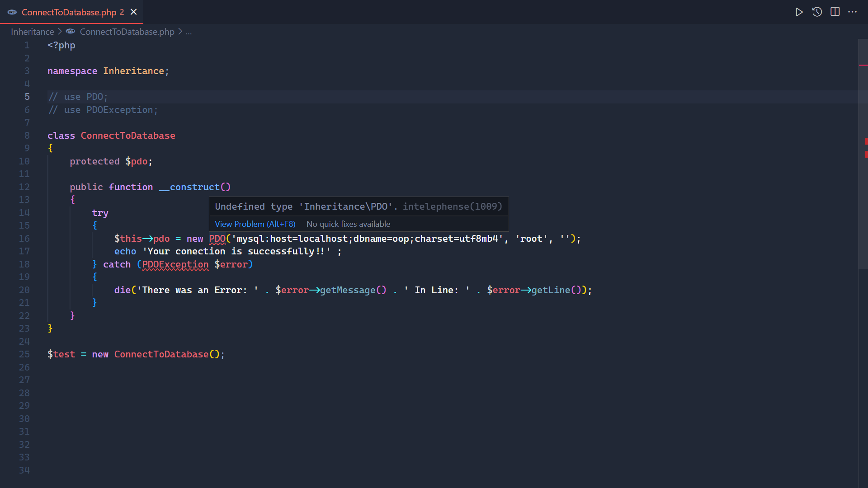Close the ConnectToDatabase.php tab
The width and height of the screenshot is (868, 488).
[134, 12]
